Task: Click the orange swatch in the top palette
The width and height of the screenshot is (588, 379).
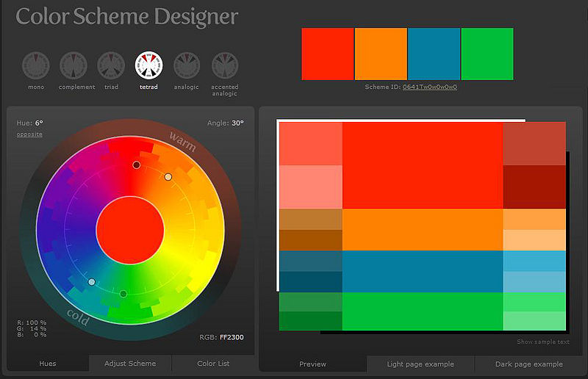Action: [x=381, y=54]
